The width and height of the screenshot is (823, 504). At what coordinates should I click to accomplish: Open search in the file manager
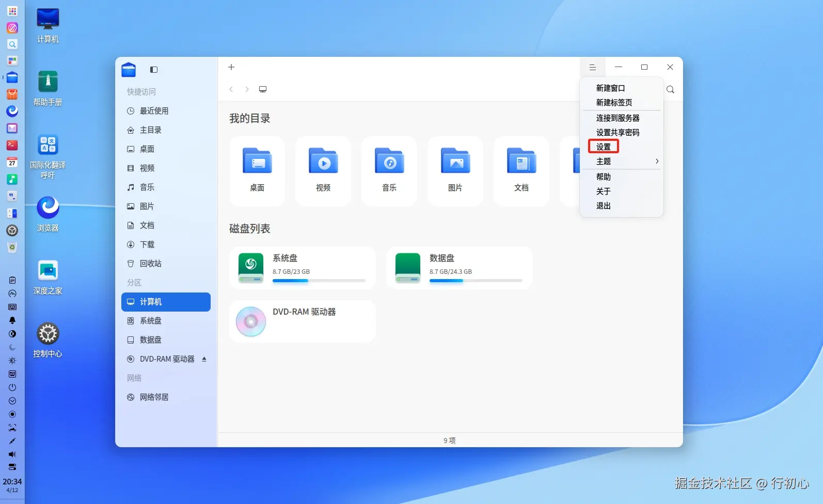point(670,89)
